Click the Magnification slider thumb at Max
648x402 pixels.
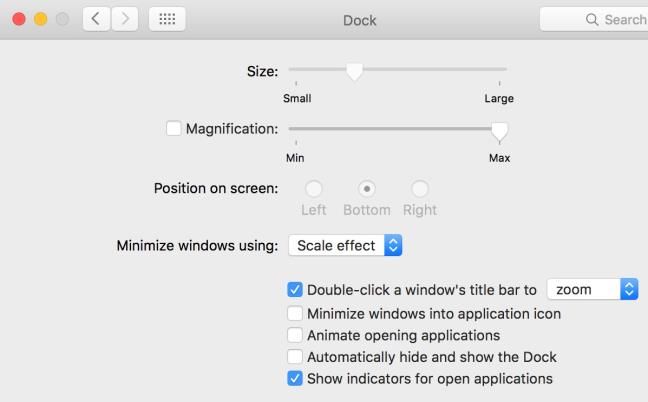[x=499, y=132]
